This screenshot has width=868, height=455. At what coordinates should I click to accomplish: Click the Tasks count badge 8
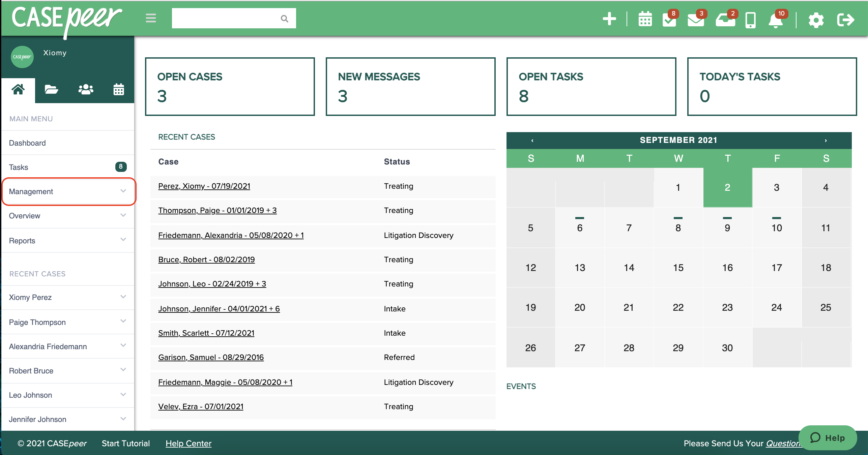pyautogui.click(x=121, y=166)
